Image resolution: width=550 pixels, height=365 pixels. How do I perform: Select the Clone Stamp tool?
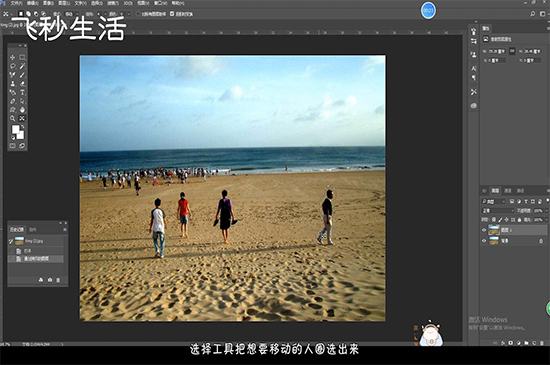pos(13,83)
